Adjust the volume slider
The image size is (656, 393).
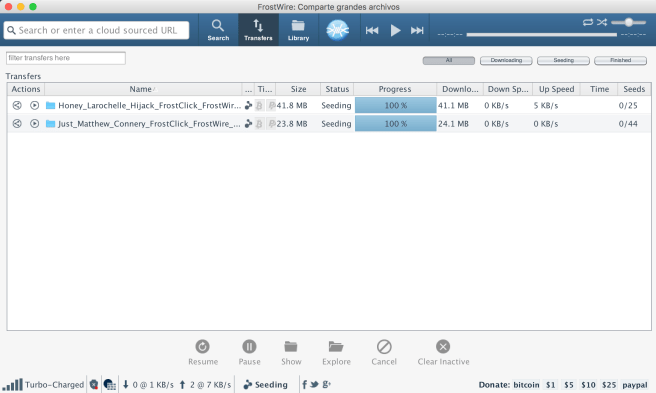pos(628,22)
